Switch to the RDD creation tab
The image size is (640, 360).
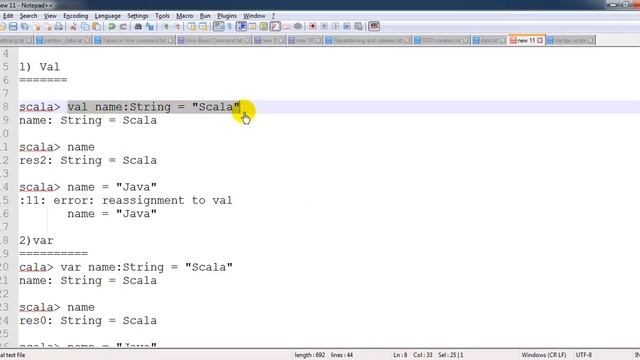pyautogui.click(x=442, y=40)
